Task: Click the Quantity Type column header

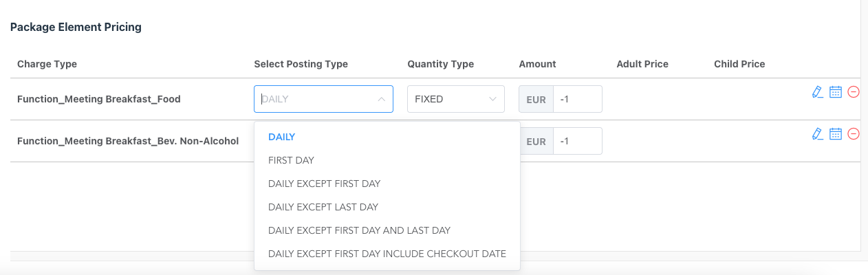Action: (x=440, y=64)
